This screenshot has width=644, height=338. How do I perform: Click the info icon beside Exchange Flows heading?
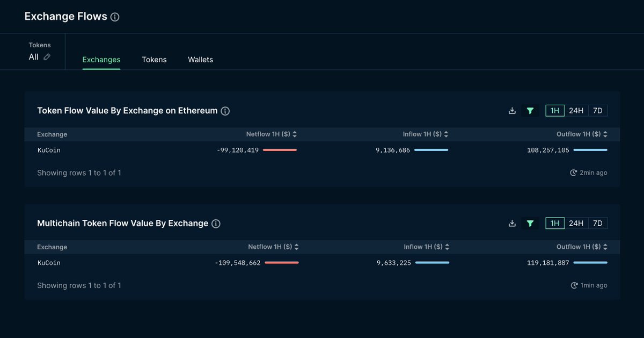coord(114,17)
